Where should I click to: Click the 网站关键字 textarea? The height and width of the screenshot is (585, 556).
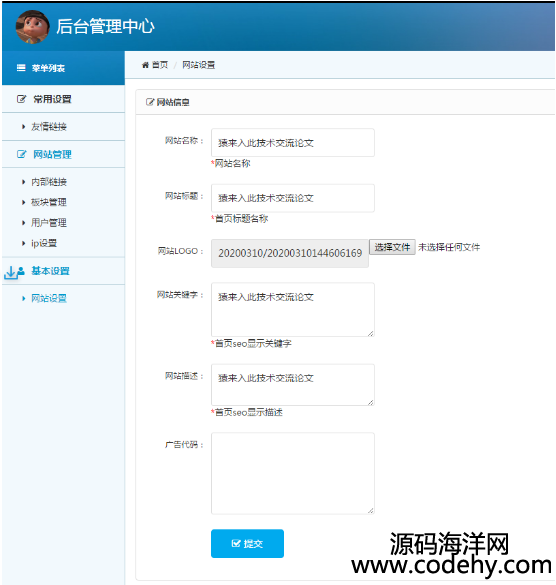coord(293,309)
